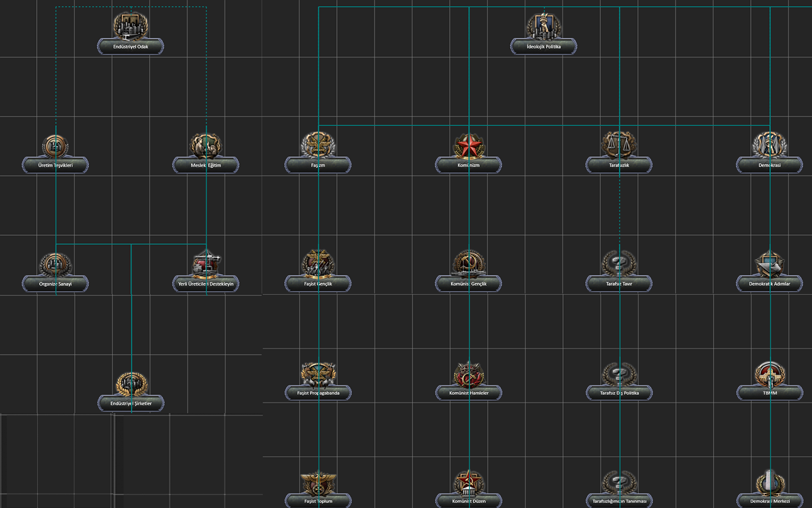Choose the Tarafsızlık scales icon

point(619,144)
